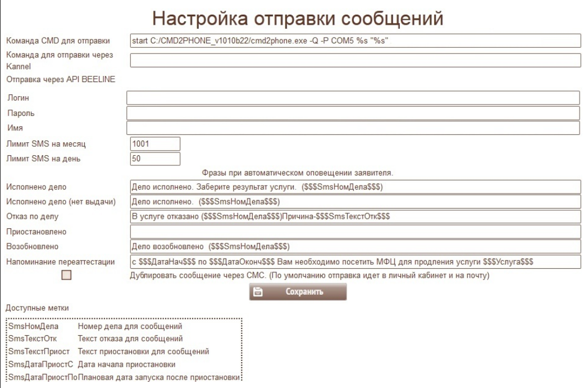Focus the Напоминание переаттестации field
The height and width of the screenshot is (388, 588).
pyautogui.click(x=354, y=262)
